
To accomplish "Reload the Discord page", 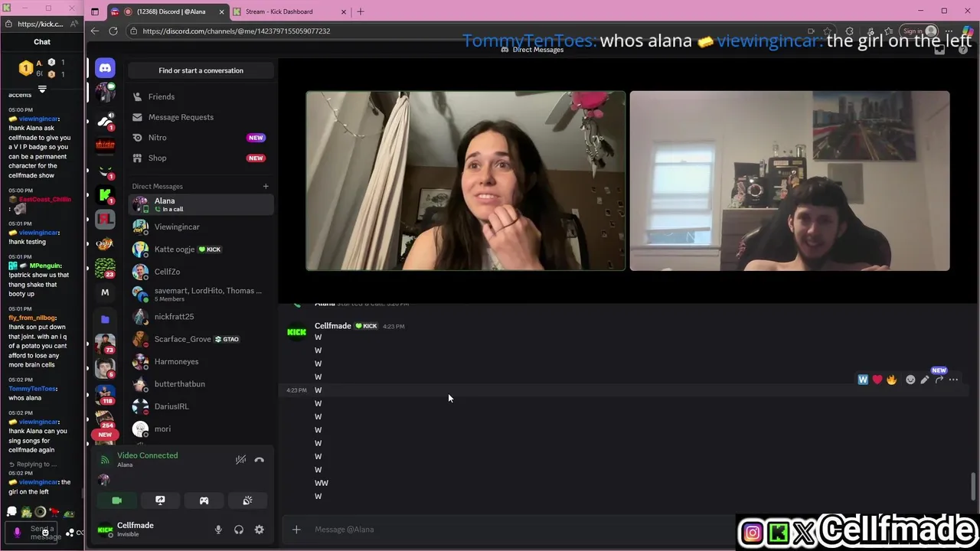I will tap(113, 31).
